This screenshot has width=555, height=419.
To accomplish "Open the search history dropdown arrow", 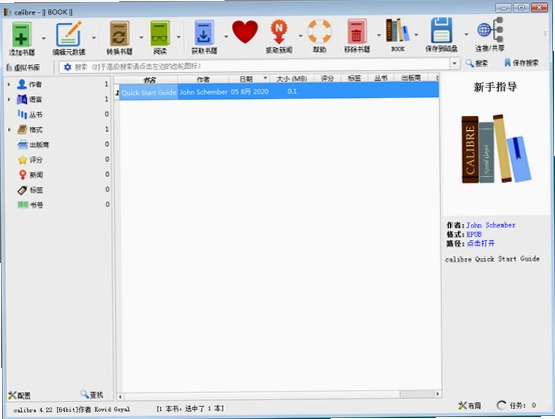I will tap(454, 64).
